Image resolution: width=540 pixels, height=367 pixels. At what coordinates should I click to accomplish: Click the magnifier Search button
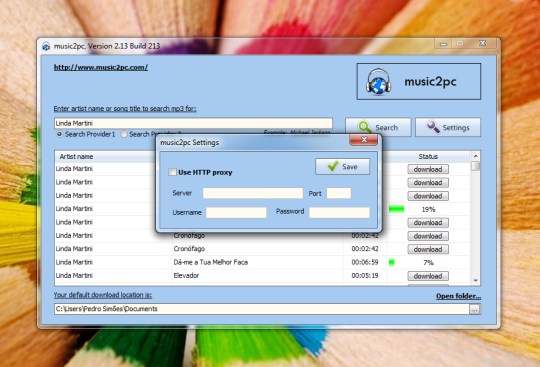pos(378,127)
